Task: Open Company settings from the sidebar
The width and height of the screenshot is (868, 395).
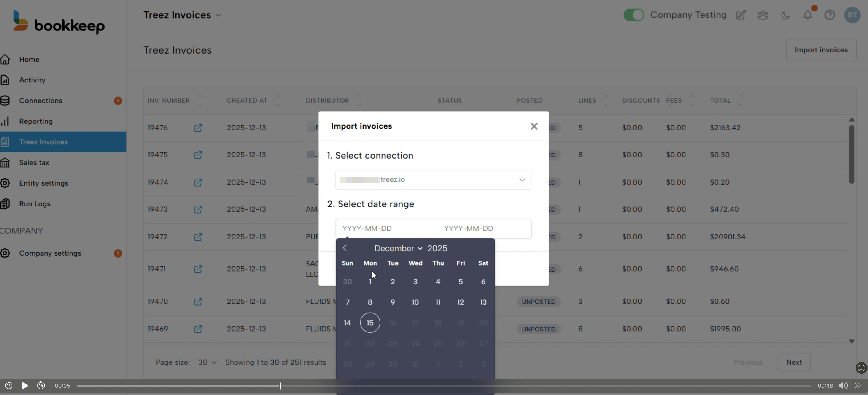Action: click(x=50, y=253)
